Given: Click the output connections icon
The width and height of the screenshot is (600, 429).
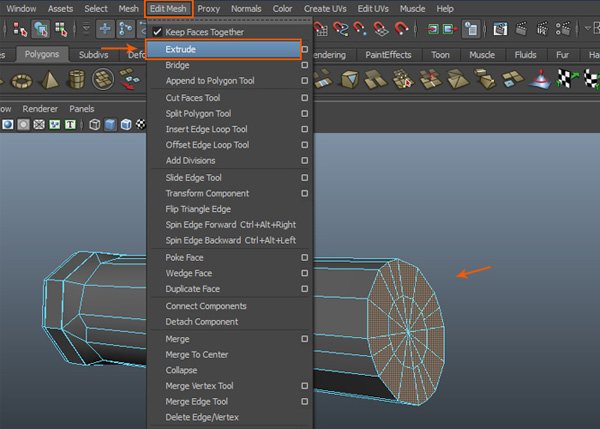Looking at the screenshot, I should click(x=450, y=29).
